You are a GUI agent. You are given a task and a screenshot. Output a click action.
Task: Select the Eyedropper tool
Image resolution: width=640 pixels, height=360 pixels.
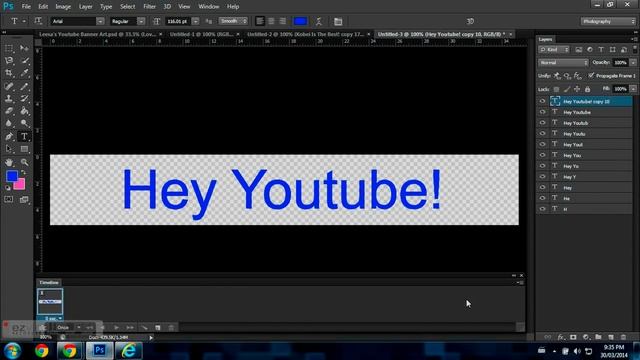[x=24, y=73]
